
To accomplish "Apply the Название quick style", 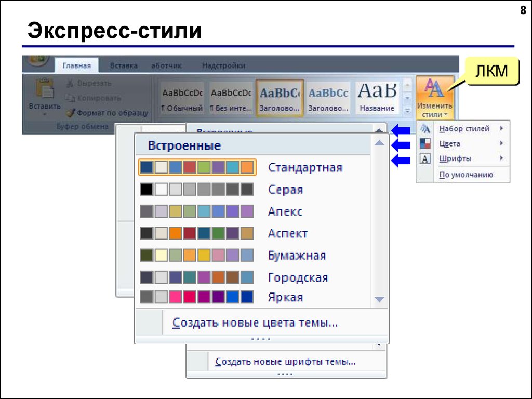I will pyautogui.click(x=377, y=98).
